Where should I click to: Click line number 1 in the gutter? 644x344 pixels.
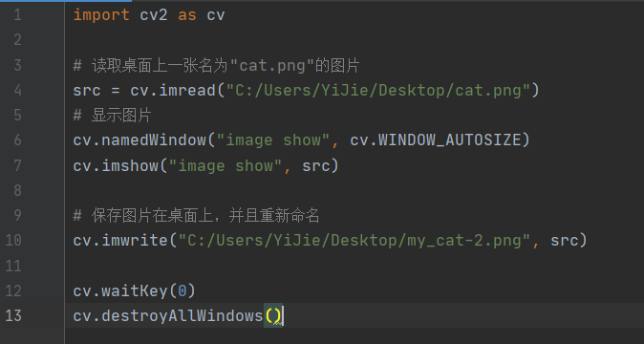pos(17,15)
